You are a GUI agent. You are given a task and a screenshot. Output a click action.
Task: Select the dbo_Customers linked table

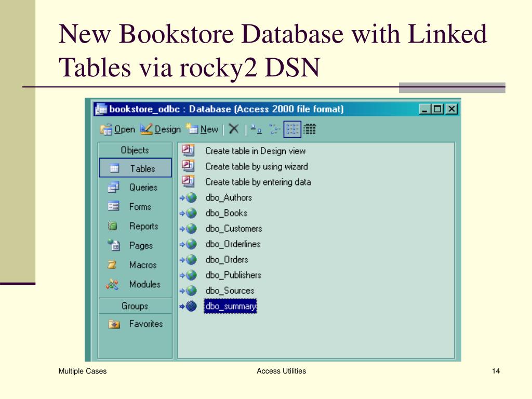click(234, 229)
